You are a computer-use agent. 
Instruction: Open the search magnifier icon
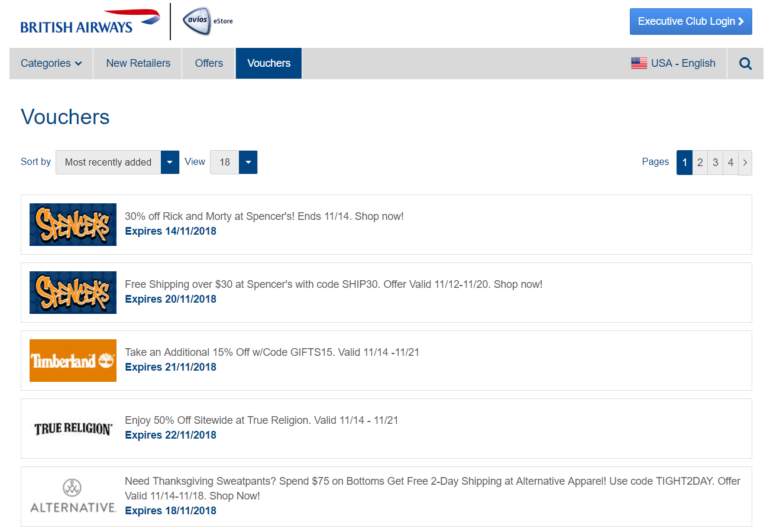[x=746, y=63]
